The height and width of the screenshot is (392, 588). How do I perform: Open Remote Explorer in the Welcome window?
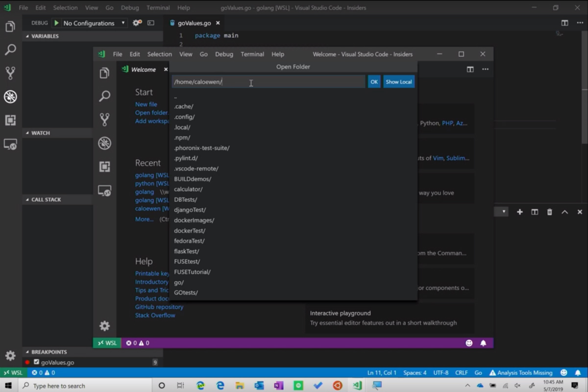pos(104,191)
